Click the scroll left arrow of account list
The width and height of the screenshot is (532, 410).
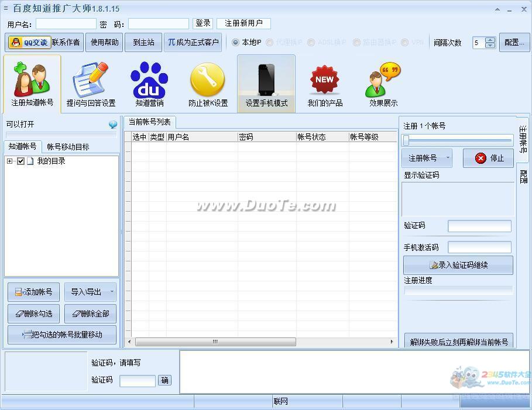(129, 342)
